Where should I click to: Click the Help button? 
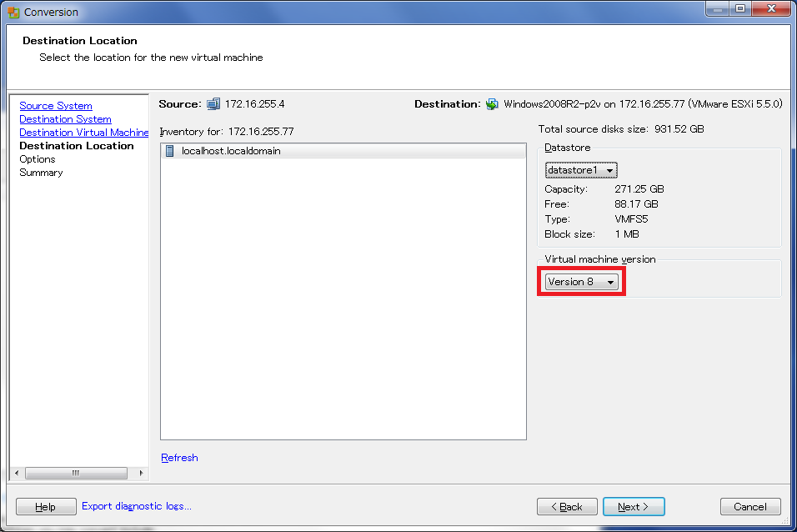tap(46, 507)
